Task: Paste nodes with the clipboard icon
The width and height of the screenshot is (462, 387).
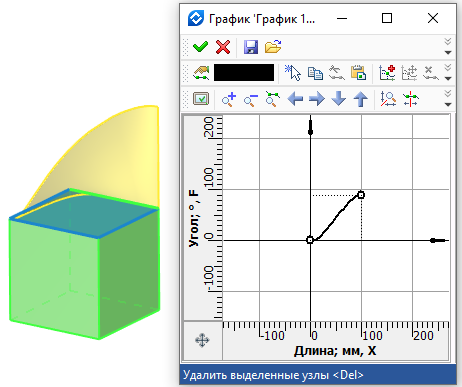Action: click(359, 73)
